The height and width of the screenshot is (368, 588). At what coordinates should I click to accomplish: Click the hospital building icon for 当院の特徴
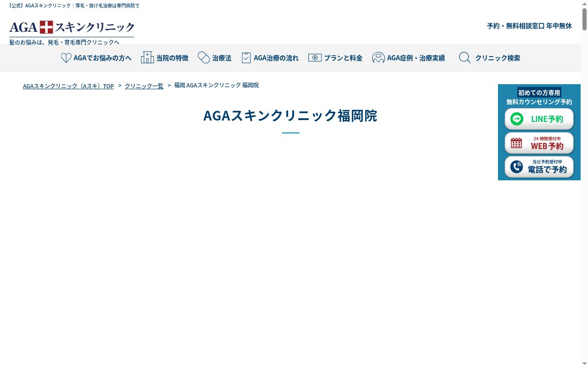point(147,57)
